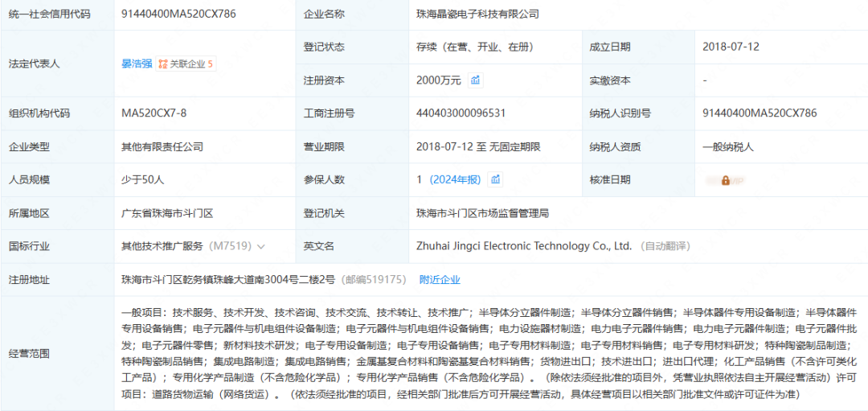Click the 自动翻译 label after English name
Image resolution: width=868 pixels, height=411 pixels.
pos(666,246)
